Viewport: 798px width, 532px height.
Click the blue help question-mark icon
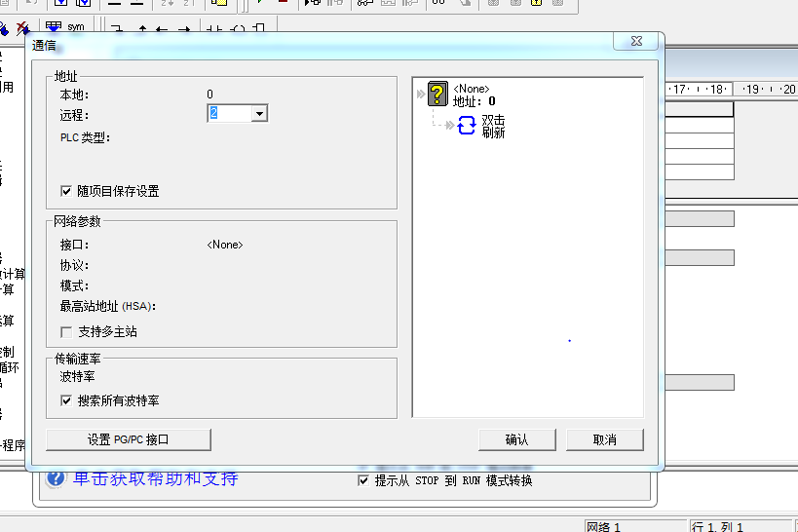click(x=56, y=479)
